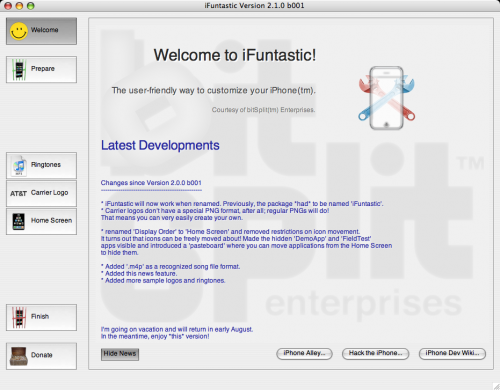Open the Home Screen phone icon

(19, 222)
